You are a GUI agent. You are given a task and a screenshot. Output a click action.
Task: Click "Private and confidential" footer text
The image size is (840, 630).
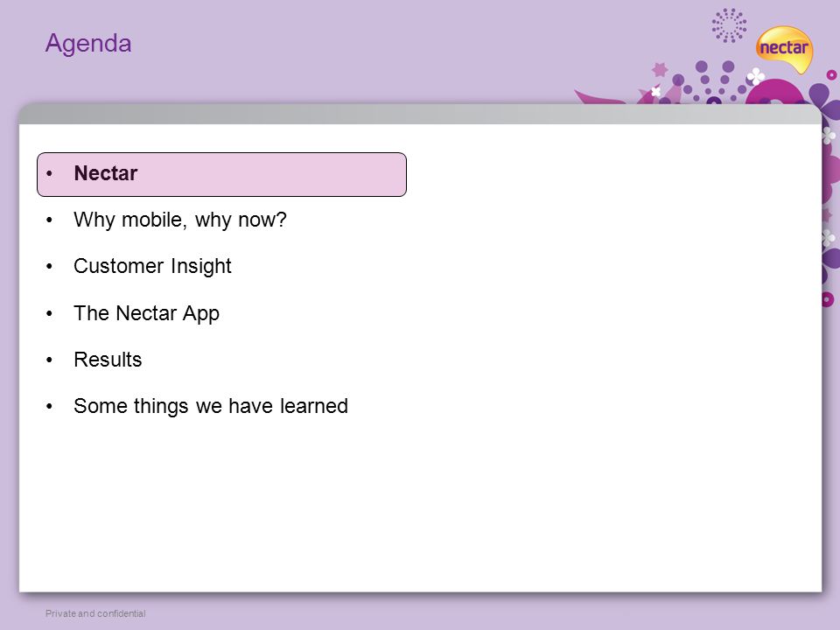tap(95, 613)
